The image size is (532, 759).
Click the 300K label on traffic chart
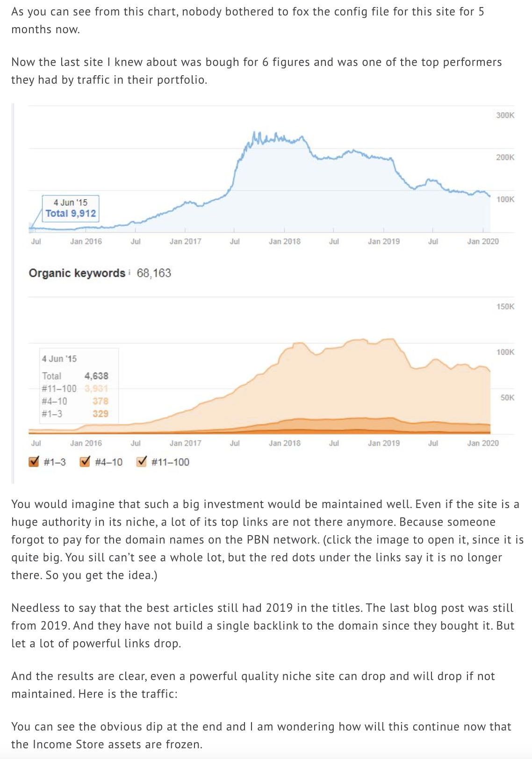coord(505,115)
